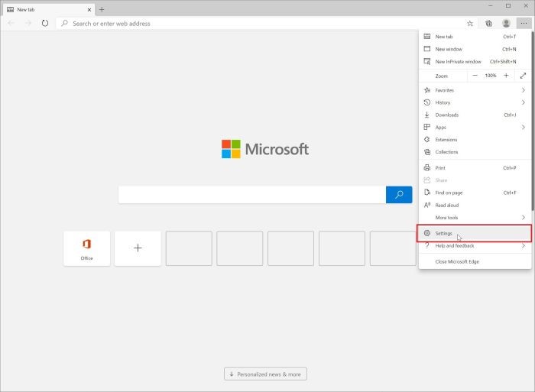Select New tab in the menu
Screen dimensions: 535x392
click(475, 37)
